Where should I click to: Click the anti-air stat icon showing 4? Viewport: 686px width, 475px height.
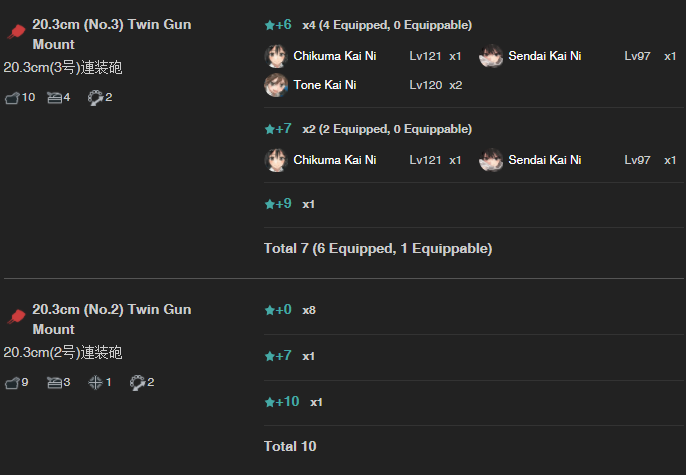[x=54, y=98]
